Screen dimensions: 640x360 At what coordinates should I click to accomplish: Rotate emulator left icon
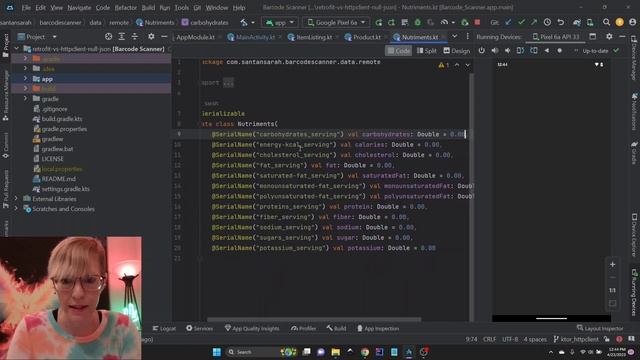tap(520, 51)
